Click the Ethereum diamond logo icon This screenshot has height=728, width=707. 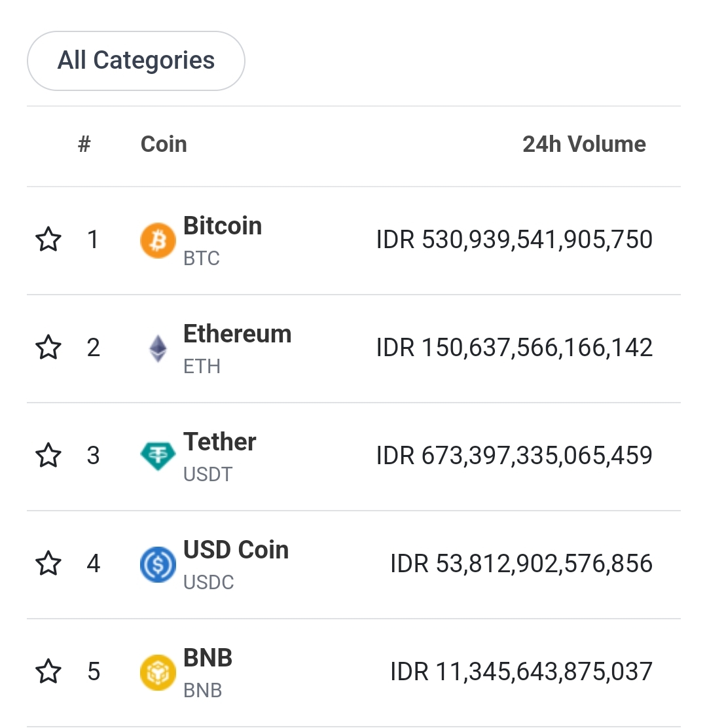[158, 348]
